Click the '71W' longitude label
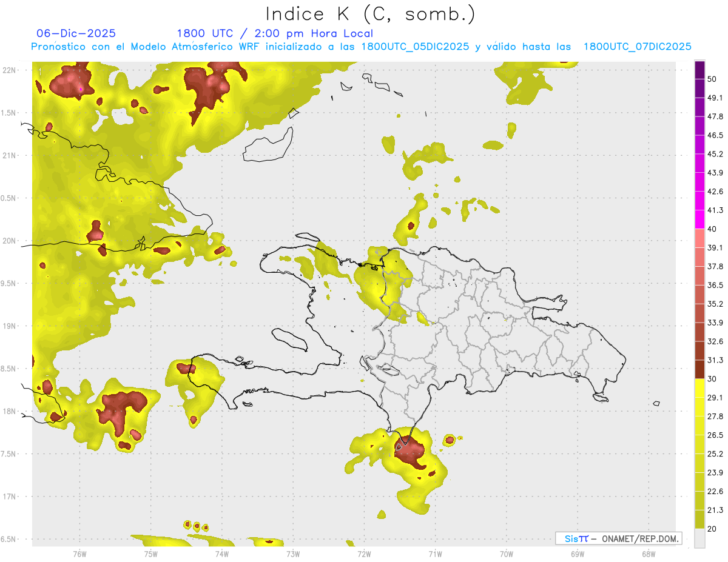The height and width of the screenshot is (562, 728). (435, 554)
